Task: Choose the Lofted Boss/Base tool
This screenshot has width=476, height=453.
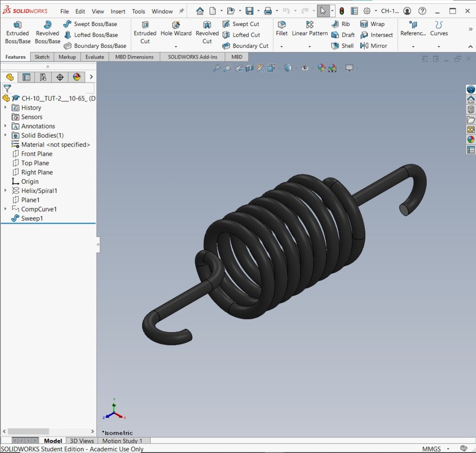Action: 91,35
